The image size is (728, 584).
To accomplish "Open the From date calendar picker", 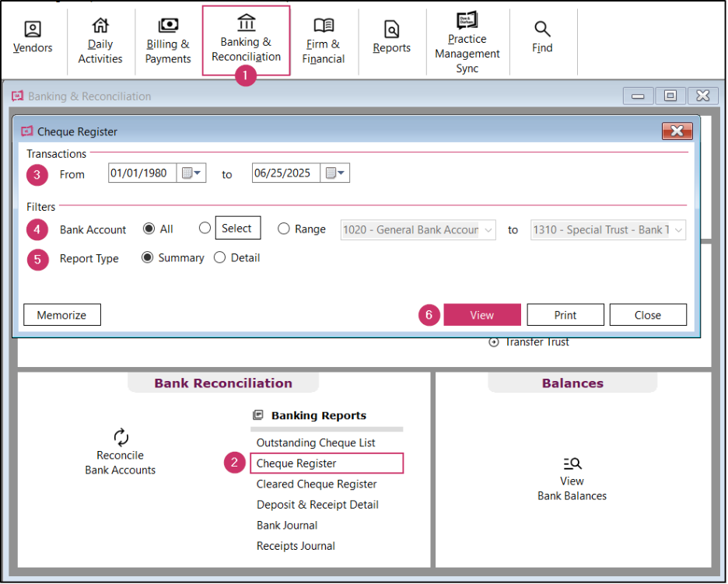I will pos(191,173).
